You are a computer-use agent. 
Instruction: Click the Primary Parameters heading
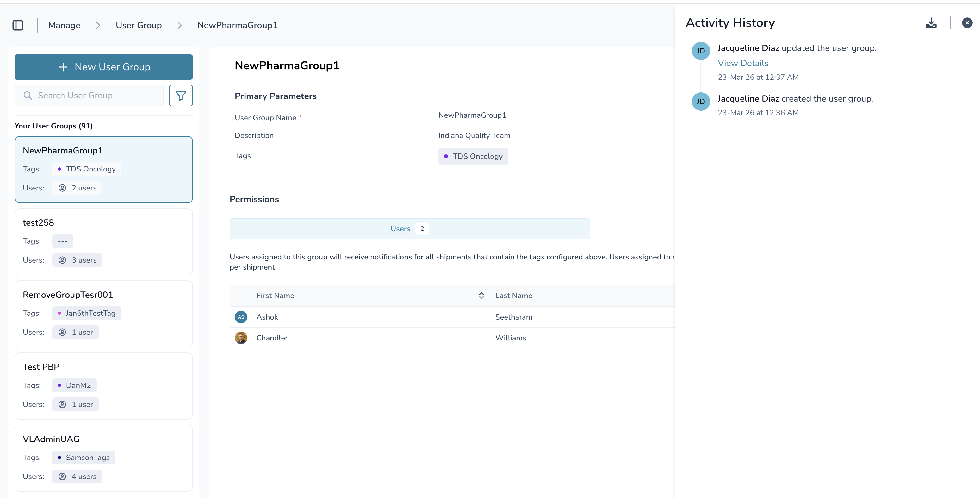(x=276, y=96)
